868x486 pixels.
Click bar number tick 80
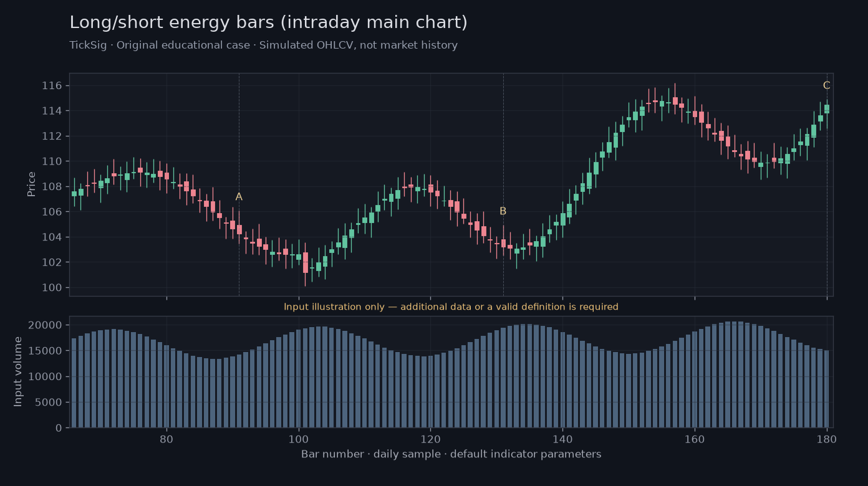coord(166,439)
